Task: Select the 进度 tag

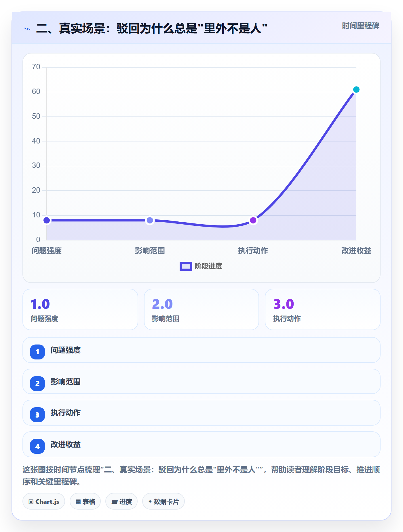Action: (x=121, y=501)
